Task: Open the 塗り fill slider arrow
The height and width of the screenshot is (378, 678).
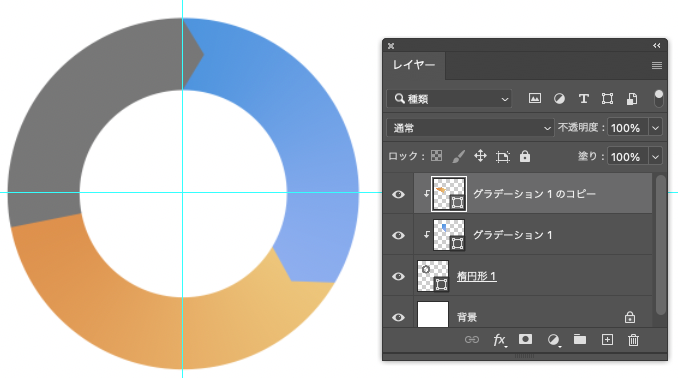Action: (x=656, y=157)
